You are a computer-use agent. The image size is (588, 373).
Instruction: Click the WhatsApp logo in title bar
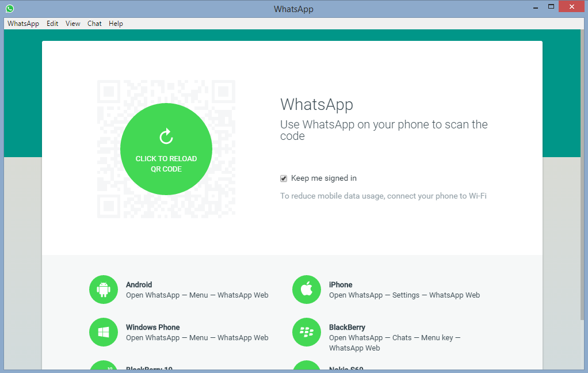pyautogui.click(x=10, y=8)
